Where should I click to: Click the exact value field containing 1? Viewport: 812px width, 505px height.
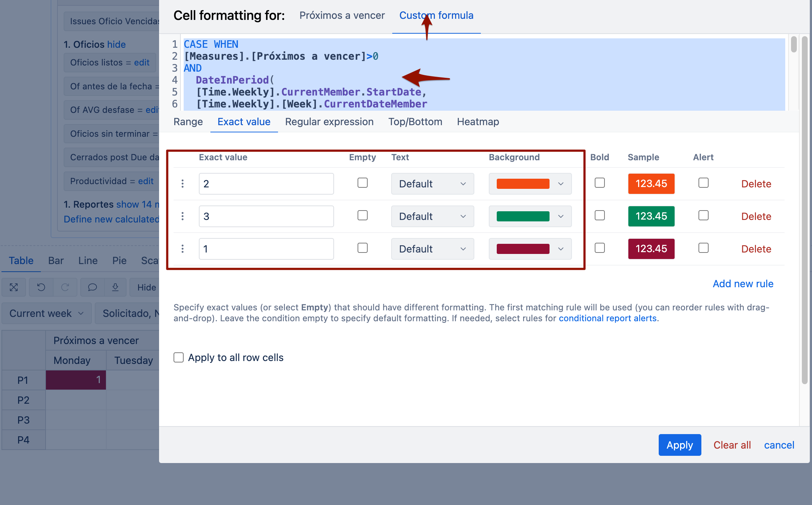click(x=266, y=249)
